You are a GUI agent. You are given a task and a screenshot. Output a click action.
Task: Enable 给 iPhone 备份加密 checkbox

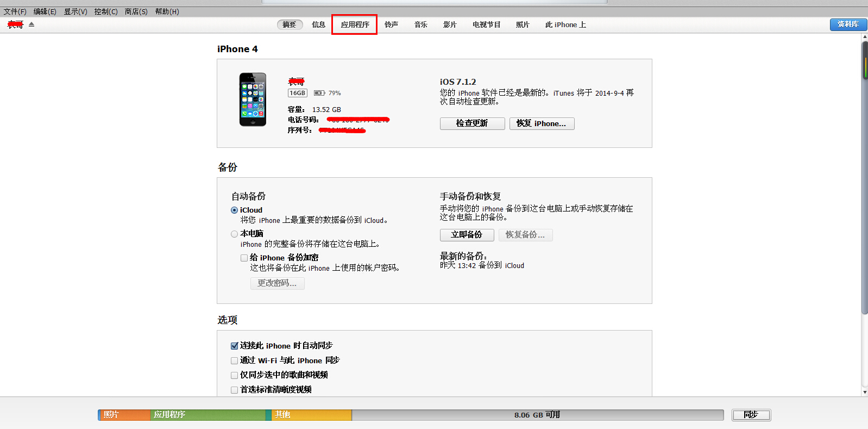click(x=244, y=258)
